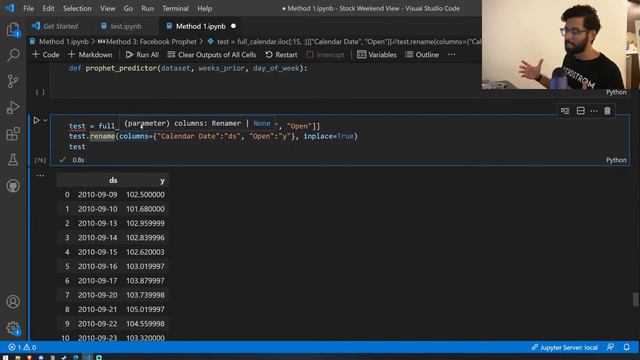
Task: Select date 2010-09-22 in output table
Action: [98, 324]
